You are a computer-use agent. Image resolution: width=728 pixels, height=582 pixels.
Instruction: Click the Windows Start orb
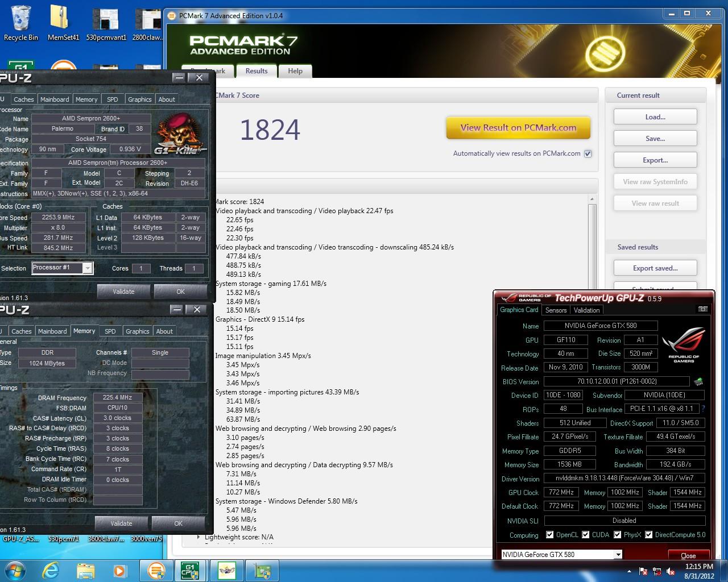[14, 570]
